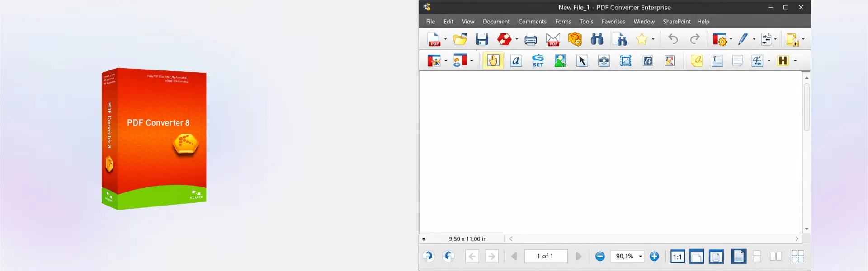Open the Help menu
This screenshot has width=868, height=271.
(703, 22)
